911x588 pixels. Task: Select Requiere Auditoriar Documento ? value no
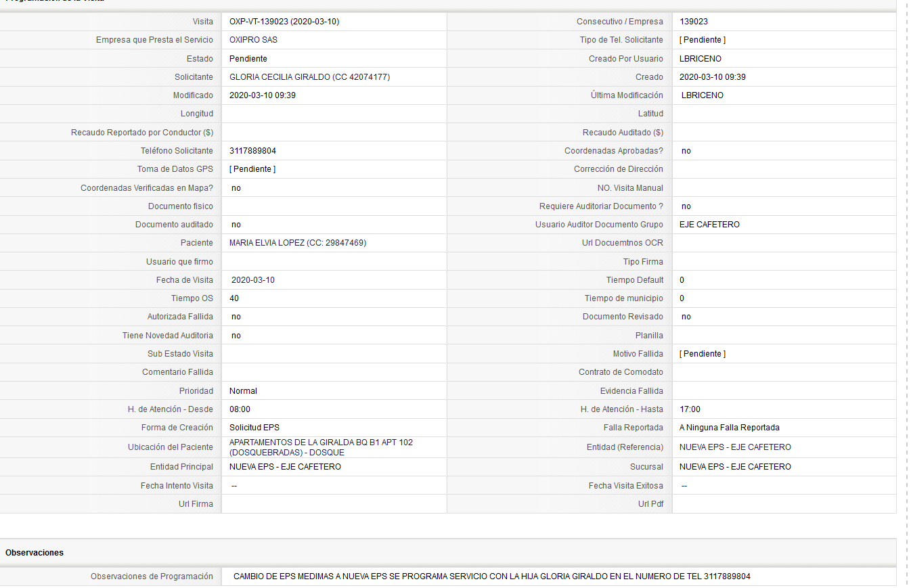(x=686, y=206)
